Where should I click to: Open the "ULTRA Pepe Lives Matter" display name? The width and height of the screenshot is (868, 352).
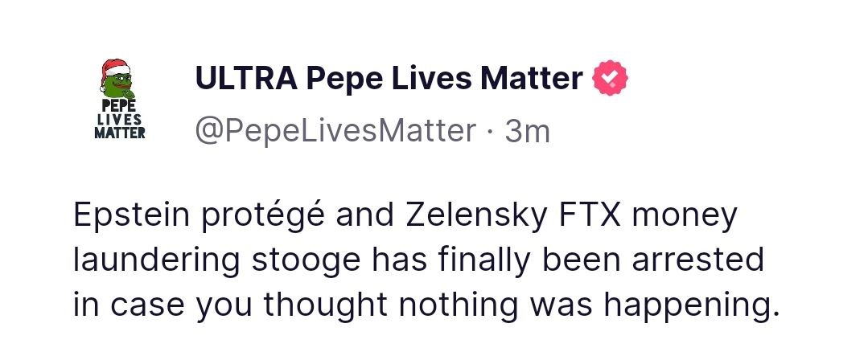(389, 78)
